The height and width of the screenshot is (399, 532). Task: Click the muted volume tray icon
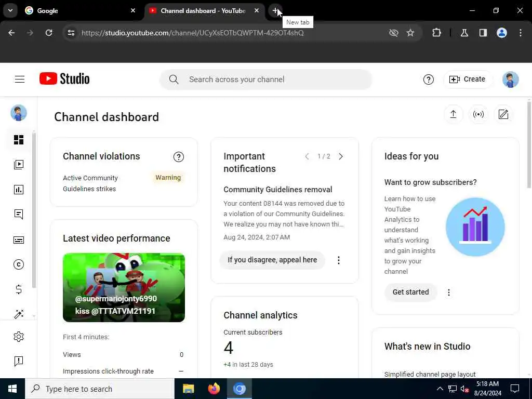coord(465,389)
